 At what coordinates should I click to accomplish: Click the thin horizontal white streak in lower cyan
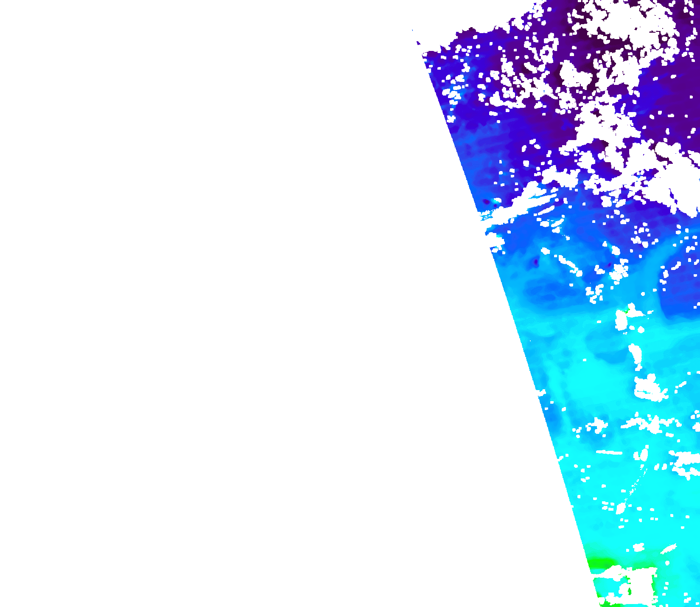click(609, 452)
